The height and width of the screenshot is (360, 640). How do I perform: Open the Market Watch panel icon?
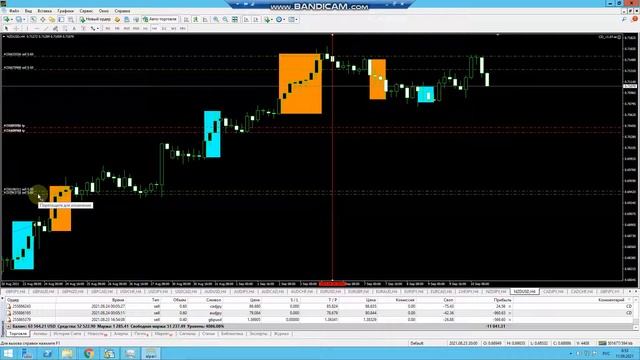tap(33, 19)
